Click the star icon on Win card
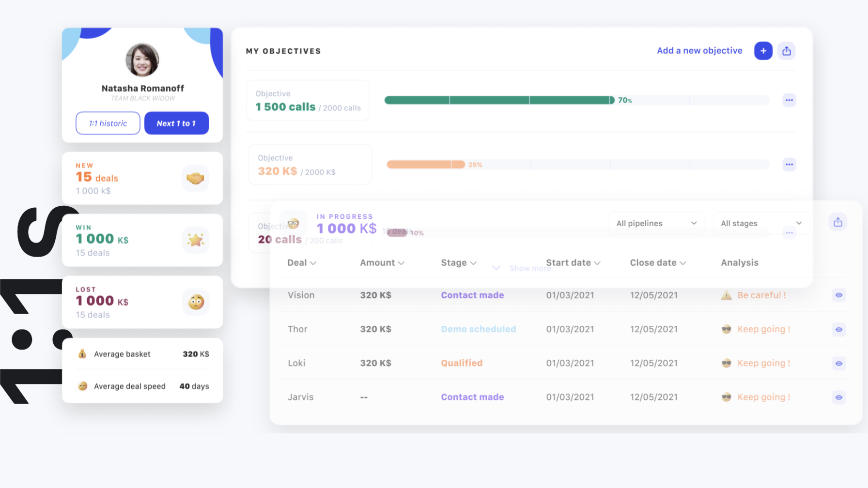The height and width of the screenshot is (488, 868). tap(195, 240)
